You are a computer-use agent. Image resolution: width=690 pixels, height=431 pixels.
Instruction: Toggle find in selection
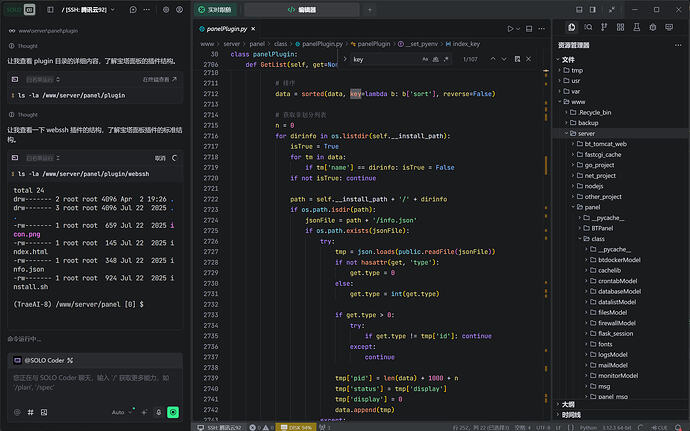[517, 59]
